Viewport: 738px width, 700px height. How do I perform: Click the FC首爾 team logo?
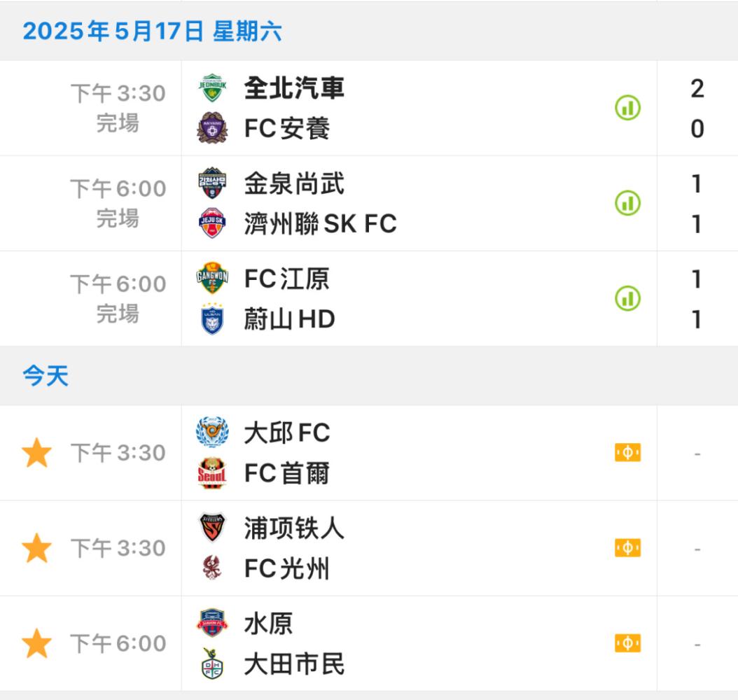coord(212,473)
